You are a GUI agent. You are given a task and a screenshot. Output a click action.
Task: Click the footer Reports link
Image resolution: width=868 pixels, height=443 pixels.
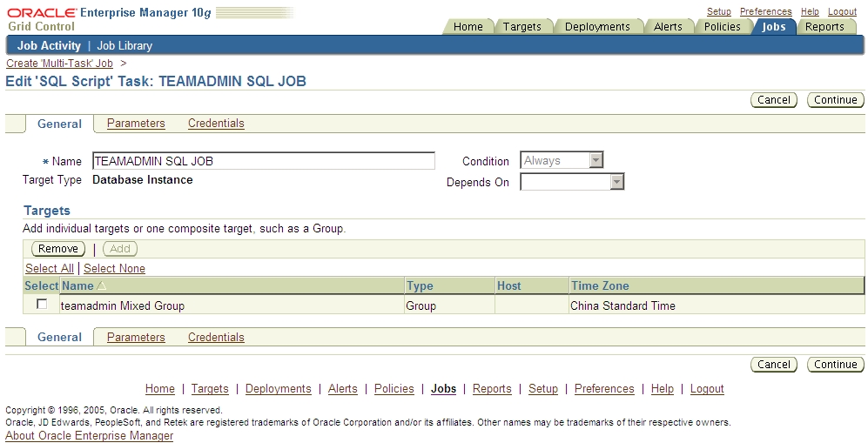[x=492, y=389]
